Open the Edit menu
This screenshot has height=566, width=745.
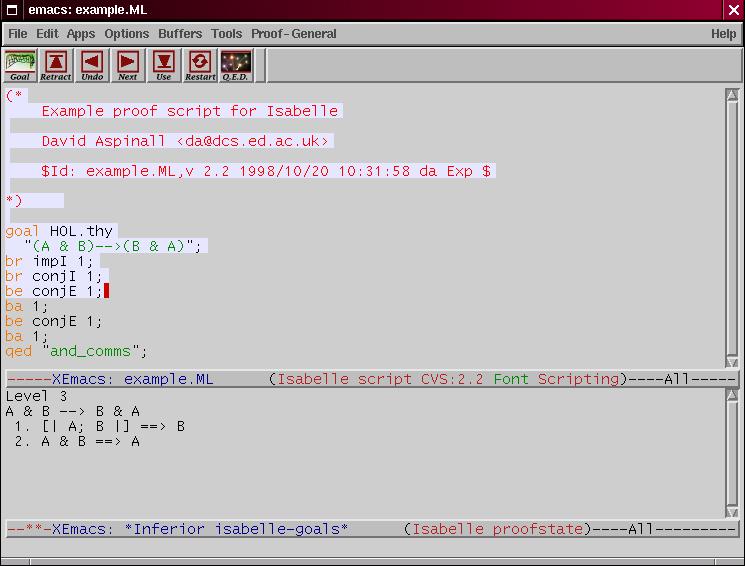[47, 34]
